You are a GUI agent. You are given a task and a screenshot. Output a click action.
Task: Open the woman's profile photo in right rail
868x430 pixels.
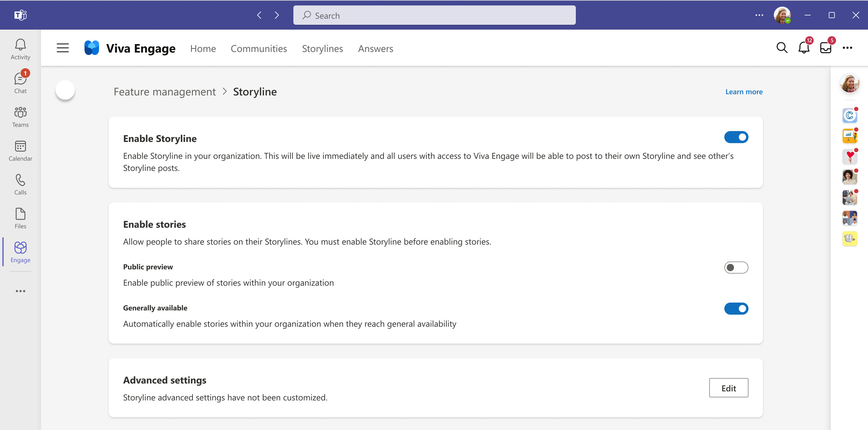[x=850, y=83]
